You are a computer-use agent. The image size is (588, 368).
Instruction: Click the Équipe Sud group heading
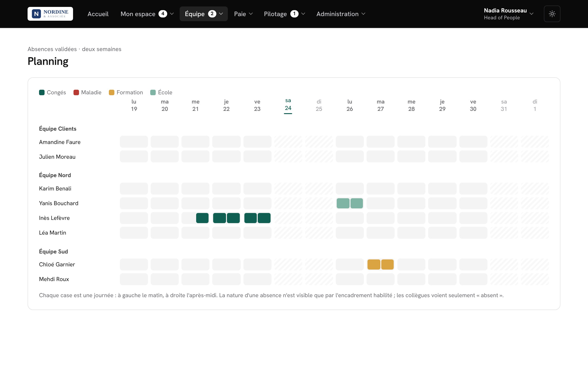(54, 251)
